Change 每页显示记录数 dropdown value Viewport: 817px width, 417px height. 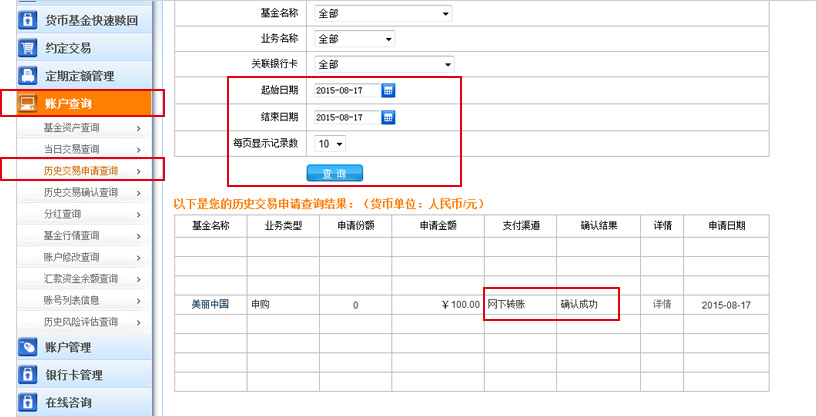329,144
